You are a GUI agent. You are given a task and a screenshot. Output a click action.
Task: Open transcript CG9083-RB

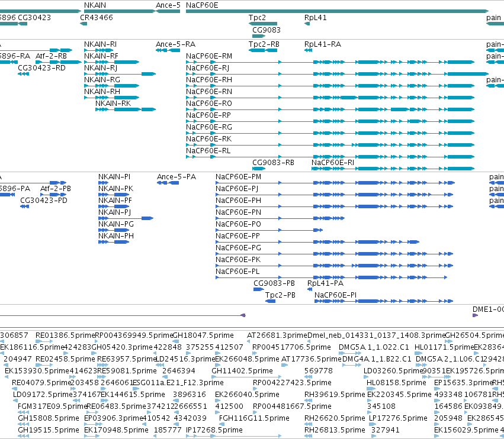pos(273,163)
